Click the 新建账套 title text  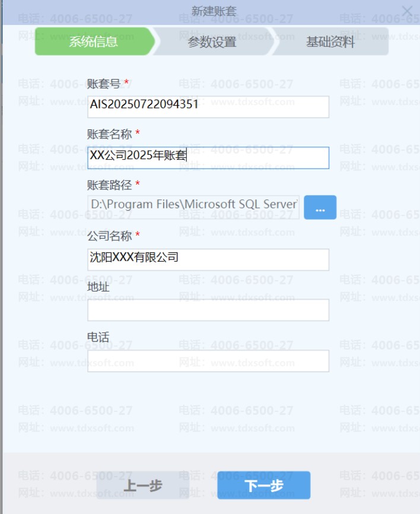(214, 11)
